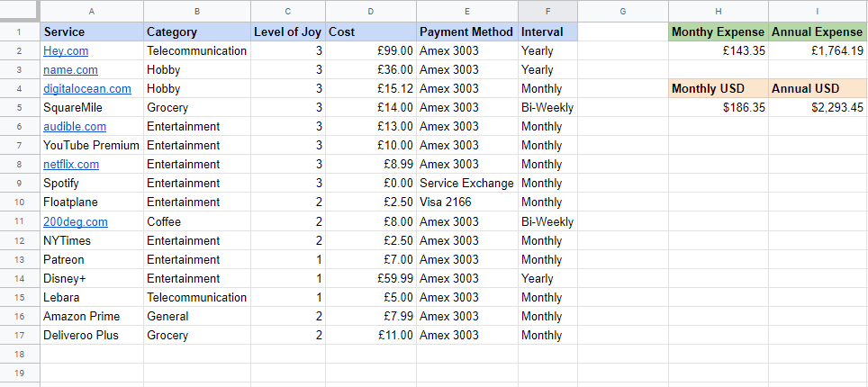
Task: Select SquareMile's Grocery category cell
Action: [197, 107]
